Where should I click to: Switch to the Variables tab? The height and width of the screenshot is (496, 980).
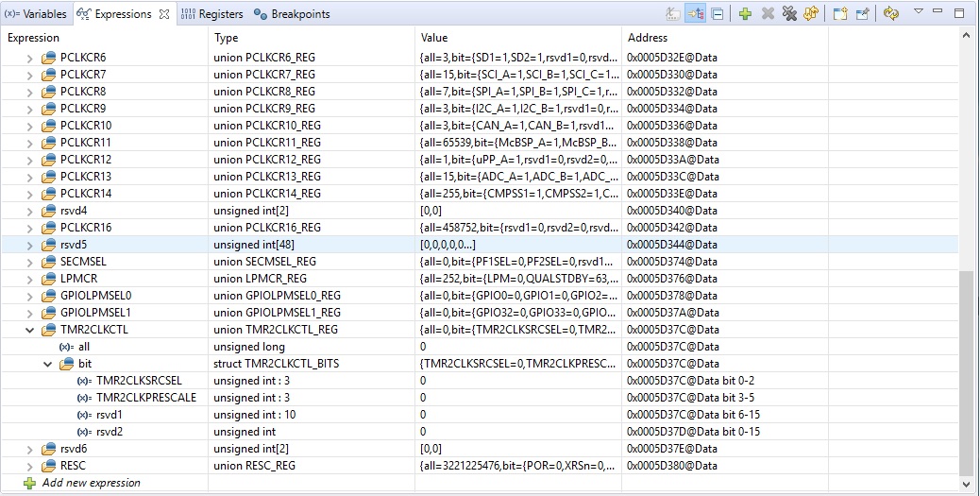pyautogui.click(x=36, y=14)
